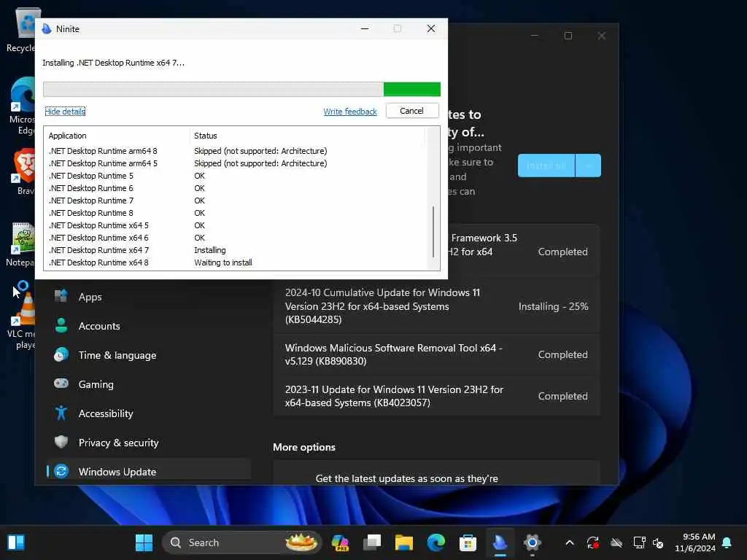Open Privacy & security shield icon

point(61,442)
